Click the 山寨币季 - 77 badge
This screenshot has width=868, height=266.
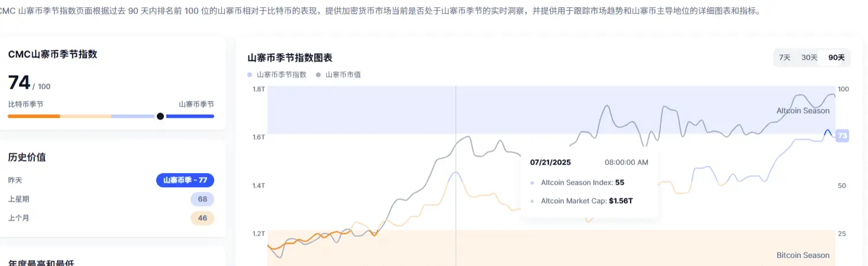[185, 180]
